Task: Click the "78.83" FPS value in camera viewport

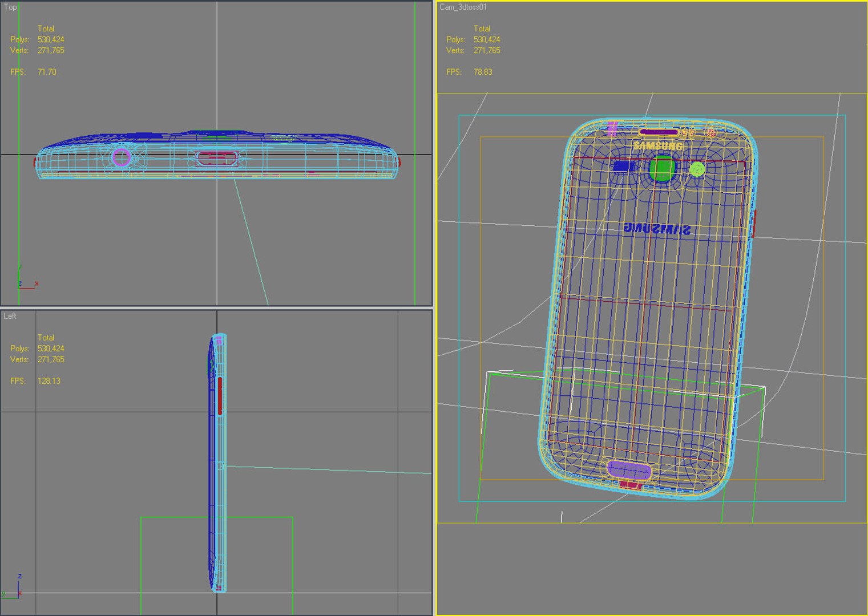Action: [483, 72]
